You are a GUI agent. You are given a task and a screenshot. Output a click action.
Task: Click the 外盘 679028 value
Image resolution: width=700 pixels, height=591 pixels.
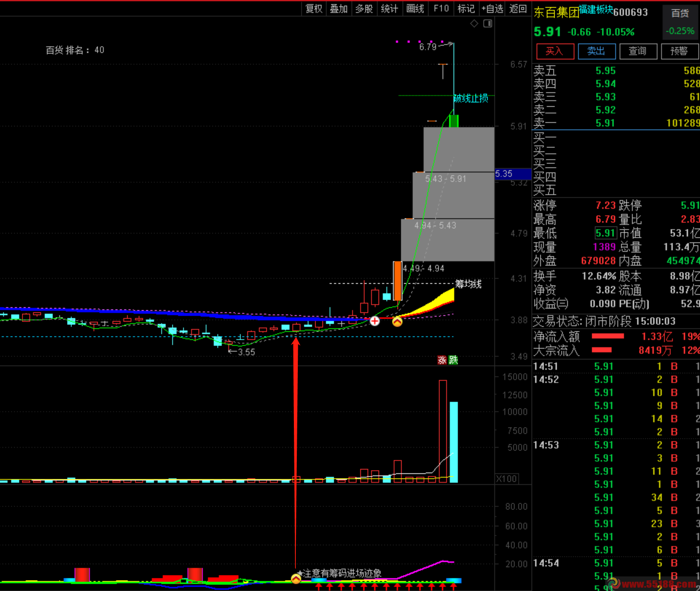point(598,261)
